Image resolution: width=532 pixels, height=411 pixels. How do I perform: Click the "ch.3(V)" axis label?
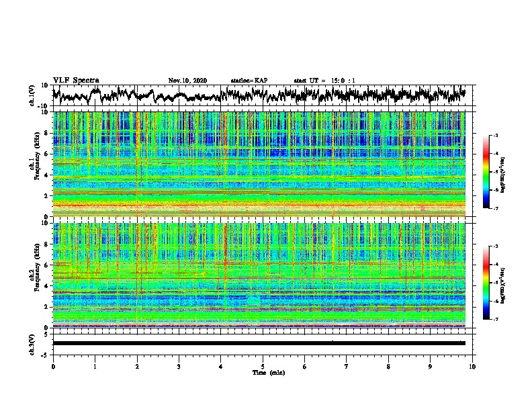(32, 345)
